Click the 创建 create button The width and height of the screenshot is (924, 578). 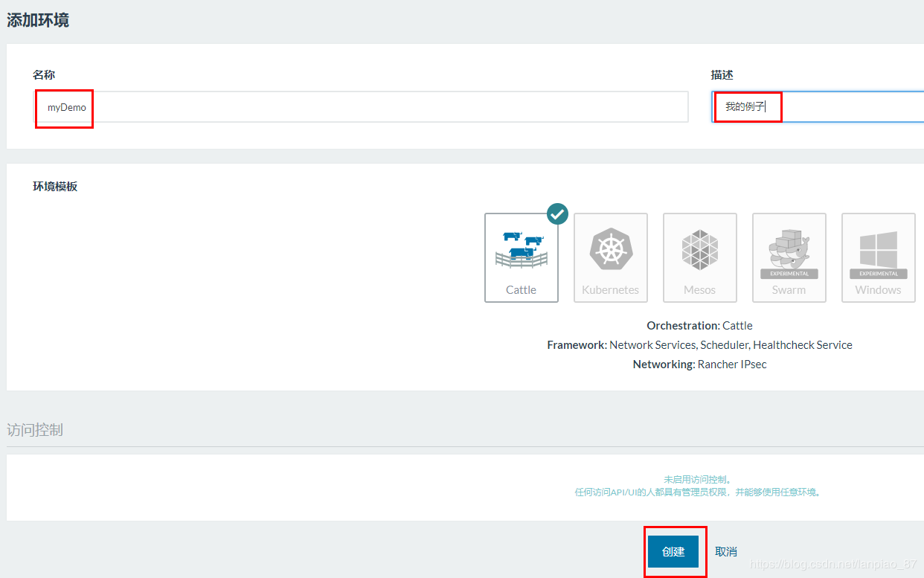673,552
